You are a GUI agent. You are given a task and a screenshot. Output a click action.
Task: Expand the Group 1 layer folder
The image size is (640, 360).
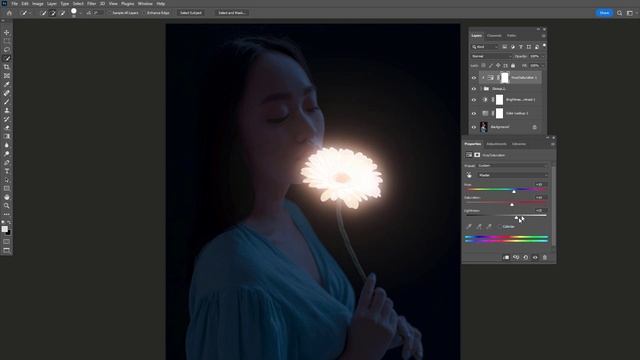[481, 89]
